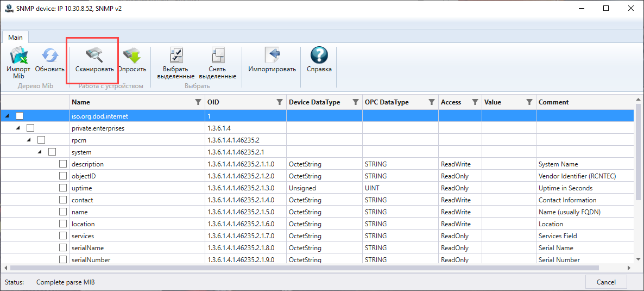Viewport: 644px width, 291px height.
Task: Click horizontal scrollbar left arrow
Action: 5,268
